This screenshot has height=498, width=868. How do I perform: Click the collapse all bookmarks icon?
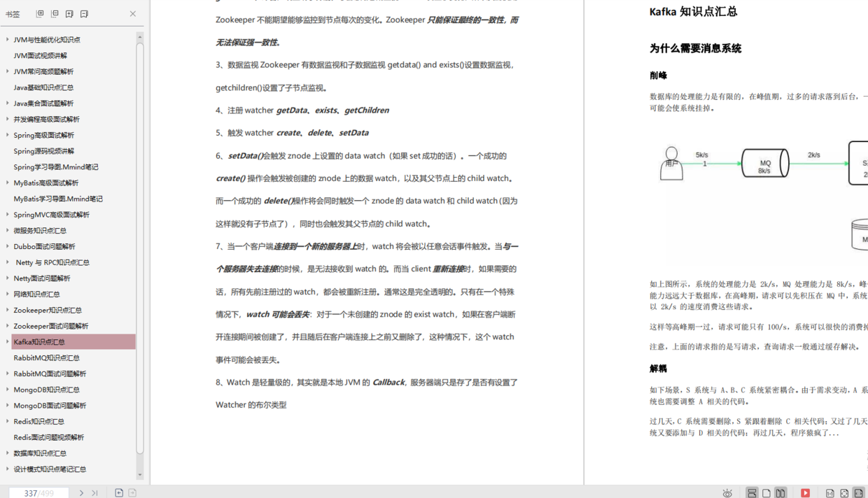54,13
